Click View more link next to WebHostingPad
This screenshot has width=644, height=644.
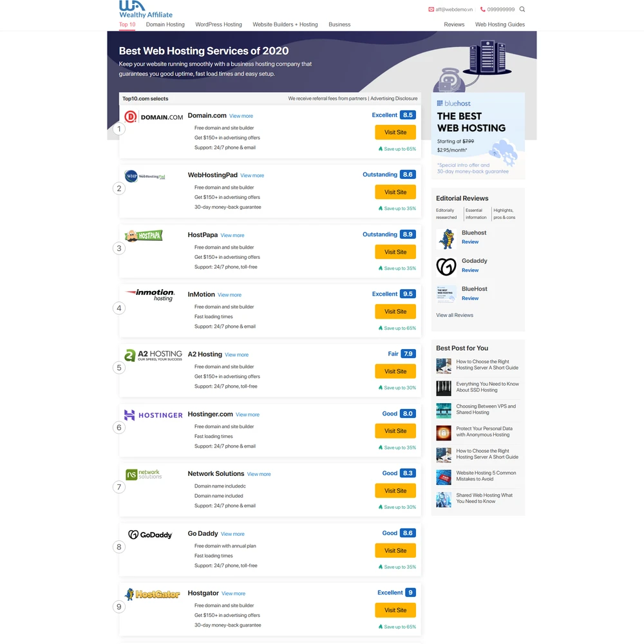coord(252,176)
